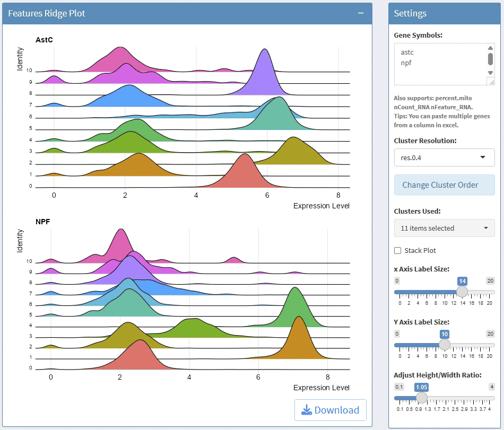Viewport: 504px width, 430px height.
Task: Click the caret arrow in res.0.4 dropdown
Action: (x=483, y=157)
